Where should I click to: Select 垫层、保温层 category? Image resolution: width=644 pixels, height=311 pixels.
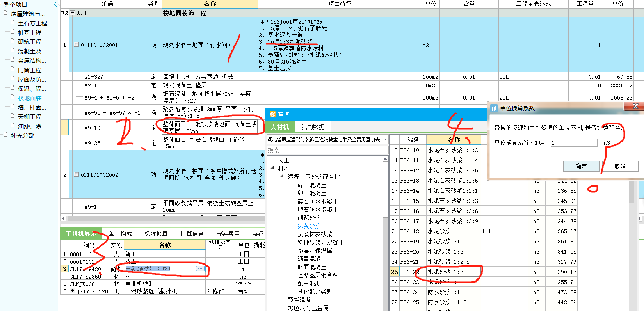(315, 251)
